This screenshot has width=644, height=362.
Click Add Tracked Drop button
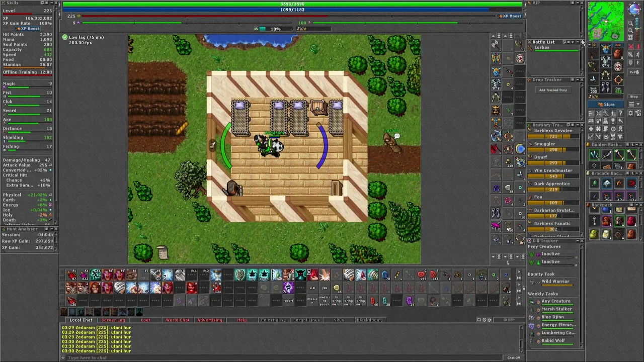(553, 90)
